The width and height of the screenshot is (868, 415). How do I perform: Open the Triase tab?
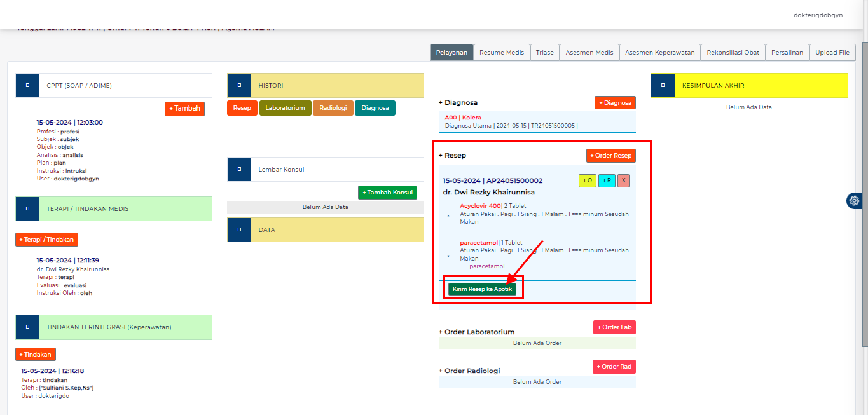[x=544, y=53]
